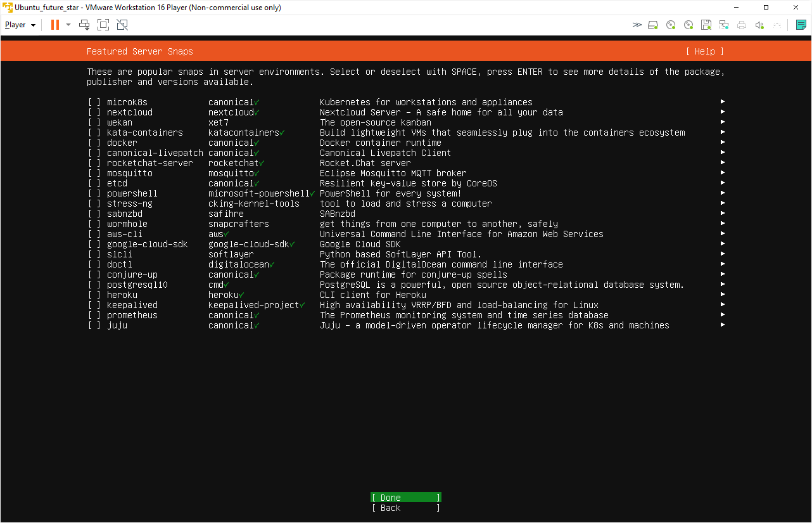
Task: Click the 'digitalocean' publisher name
Action: pyautogui.click(x=239, y=264)
